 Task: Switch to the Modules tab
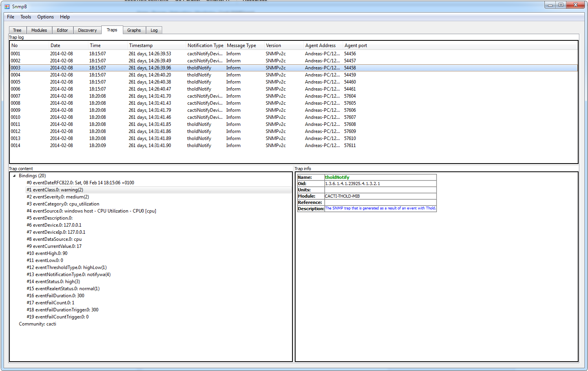(x=39, y=30)
